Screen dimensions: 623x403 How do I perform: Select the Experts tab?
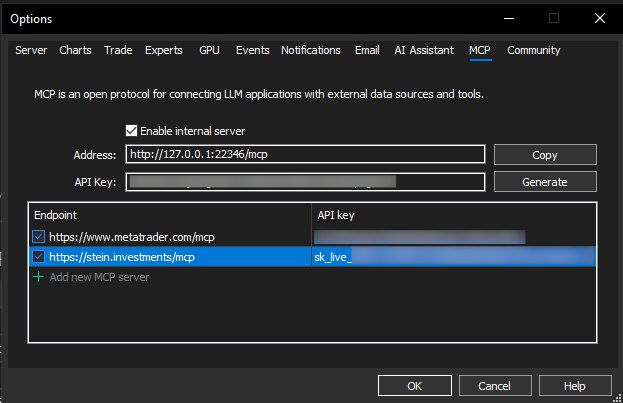click(x=164, y=50)
